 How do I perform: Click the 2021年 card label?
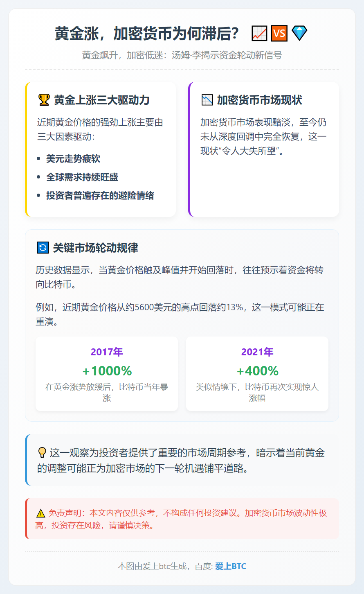click(x=257, y=352)
